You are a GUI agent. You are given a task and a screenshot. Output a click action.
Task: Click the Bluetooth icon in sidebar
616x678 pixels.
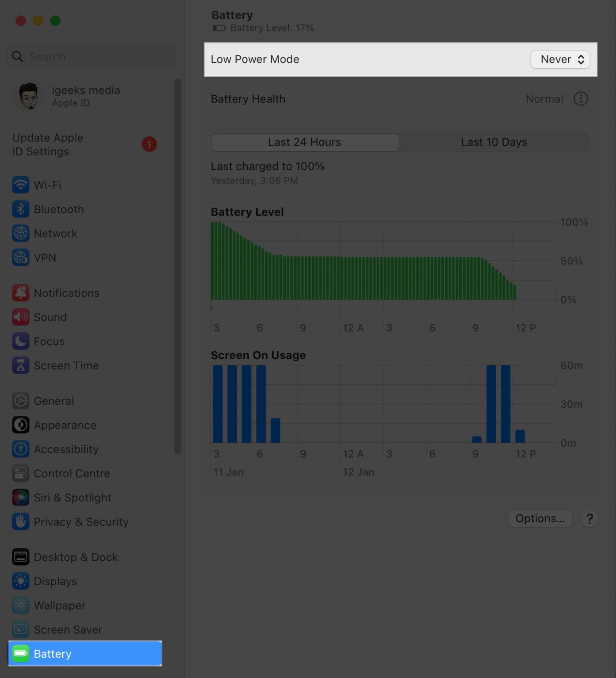tap(20, 209)
